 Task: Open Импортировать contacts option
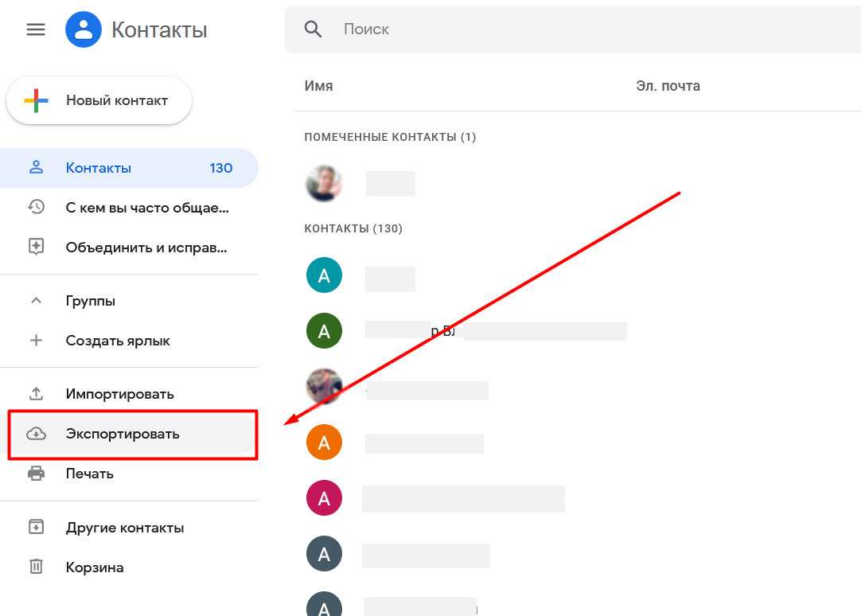129,394
